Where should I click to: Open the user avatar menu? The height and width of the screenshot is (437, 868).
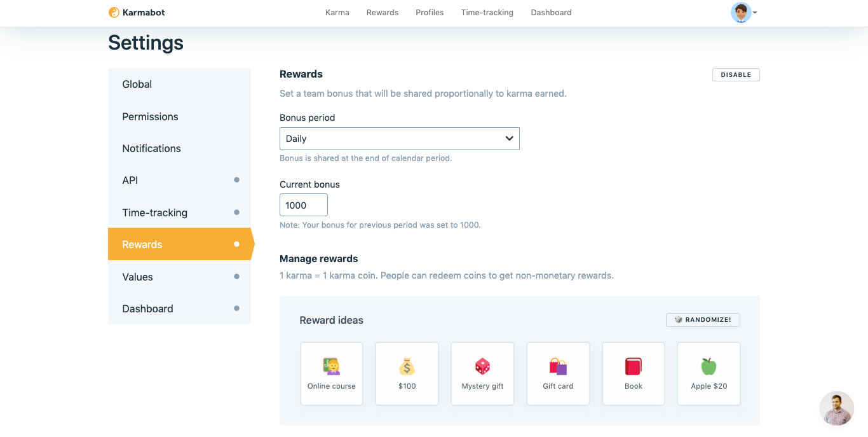click(x=741, y=12)
